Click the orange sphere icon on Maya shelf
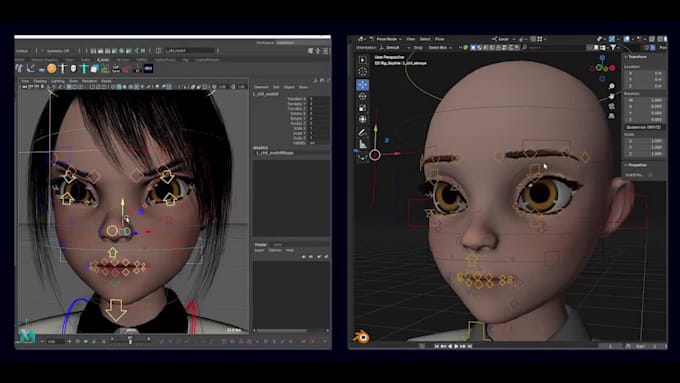 click(52, 69)
